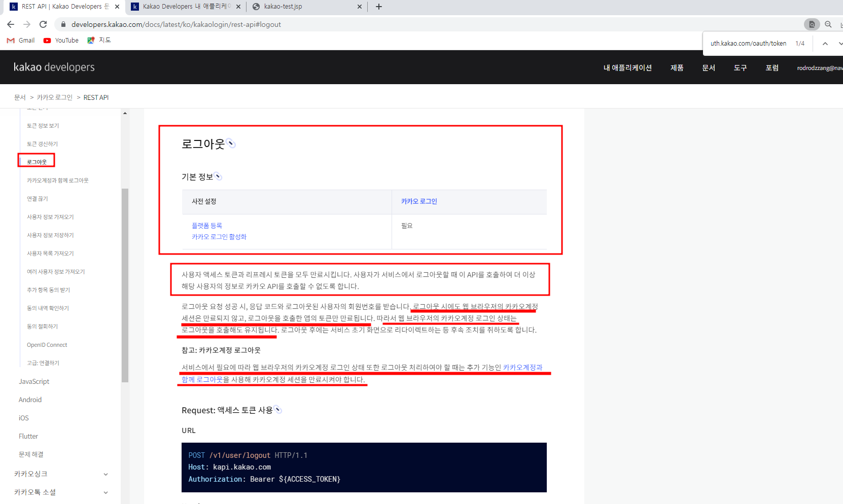The height and width of the screenshot is (504, 843).
Task: Click the find-in-page search field
Action: click(748, 44)
